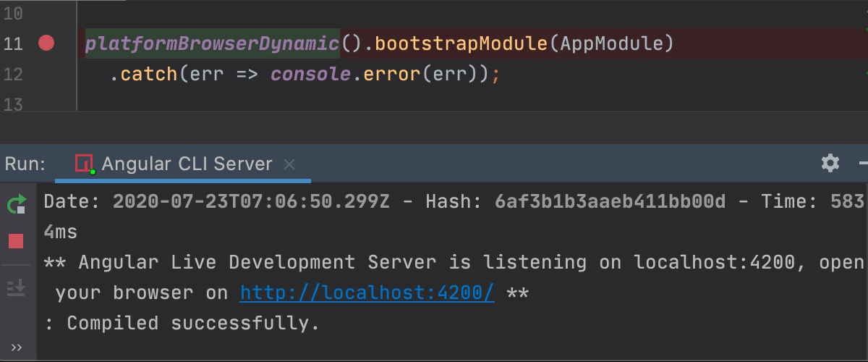Stop the running Angular CLI Server
The height and width of the screenshot is (362, 868).
point(16,241)
